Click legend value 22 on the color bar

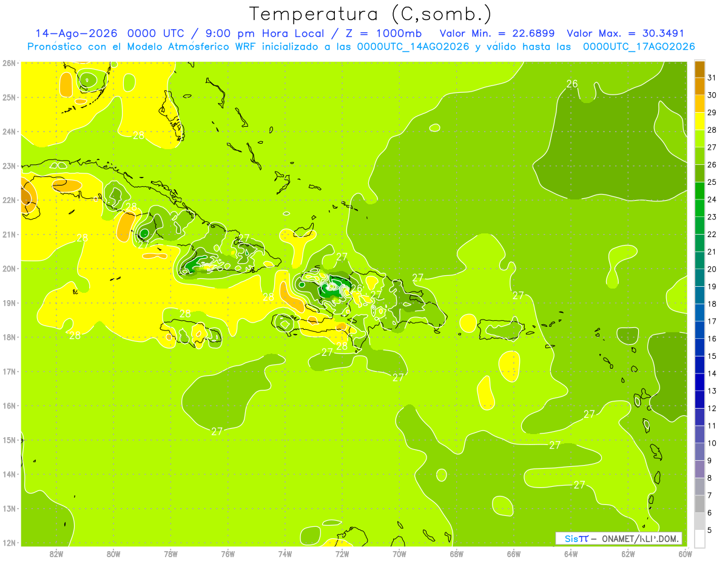tap(712, 234)
